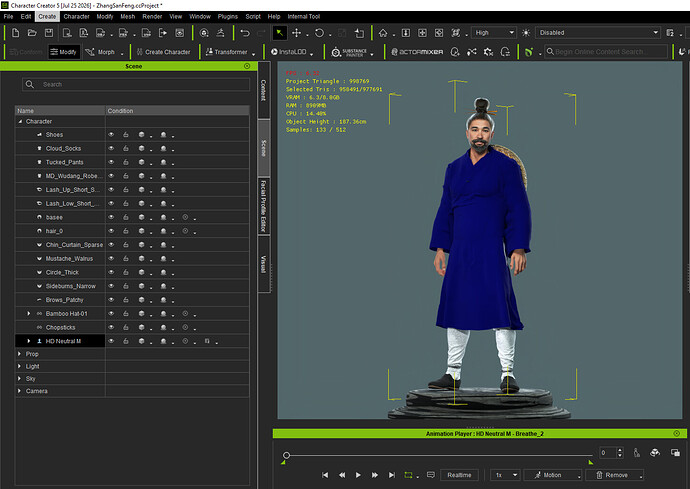Toggle visibility of Chopsticks
The height and width of the screenshot is (489, 690).
click(x=111, y=327)
